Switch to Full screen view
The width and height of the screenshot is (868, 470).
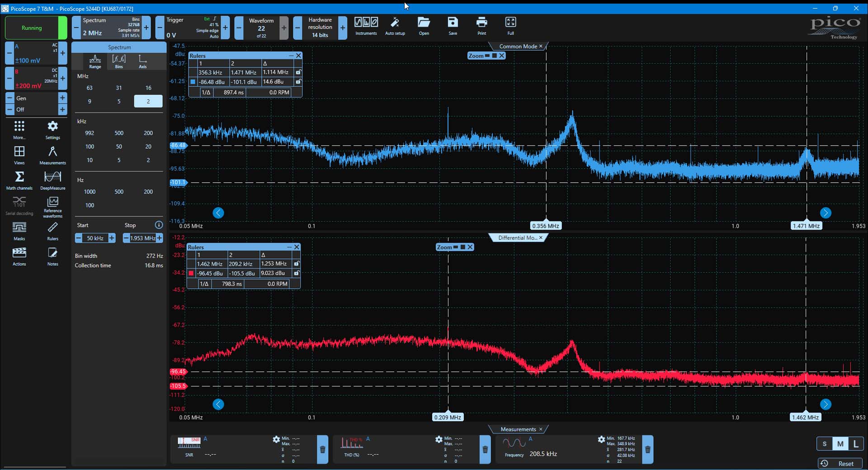[510, 26]
